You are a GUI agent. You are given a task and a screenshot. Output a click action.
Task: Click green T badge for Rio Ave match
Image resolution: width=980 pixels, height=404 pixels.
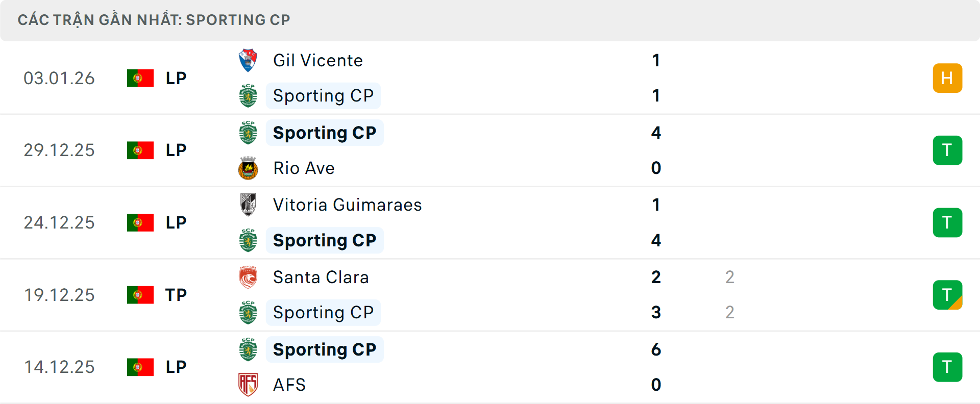coord(947,150)
